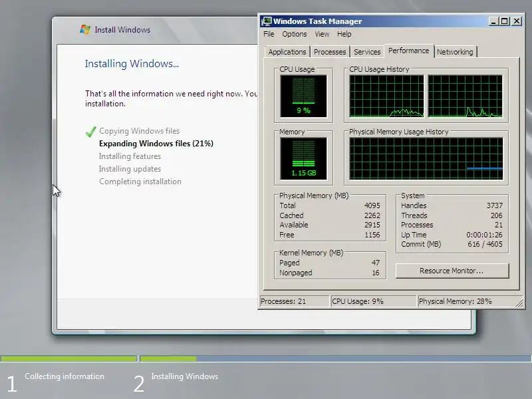Image resolution: width=532 pixels, height=399 pixels.
Task: Open the File menu in Task Manager
Action: pos(269,34)
